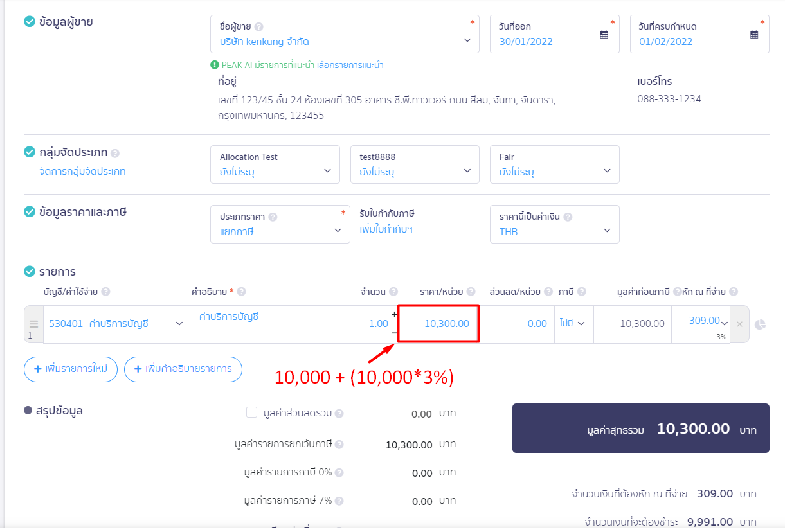785x532 pixels.
Task: Click the description field ค่าบริการบัญชี
Action: pyautogui.click(x=257, y=324)
